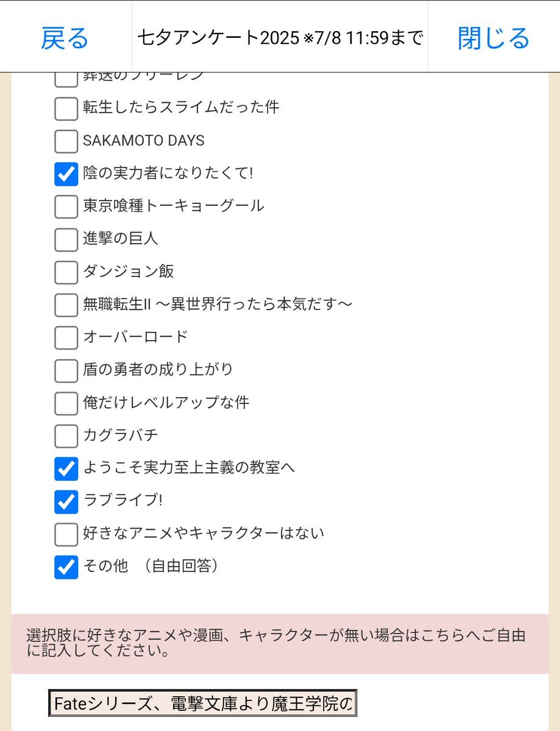Screen dimensions: 560x731
Task: Select 俺だけレベルアップな件 checkbox
Action: tap(66, 403)
